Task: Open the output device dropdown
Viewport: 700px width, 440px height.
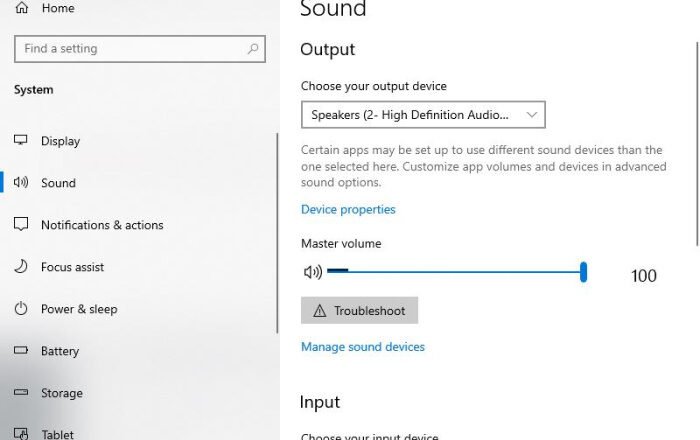Action: (423, 115)
